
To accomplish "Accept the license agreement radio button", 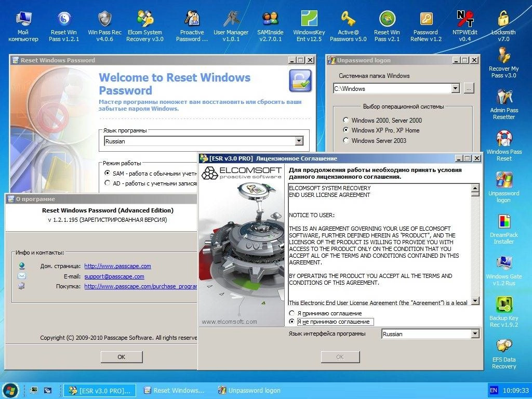I will coord(292,313).
